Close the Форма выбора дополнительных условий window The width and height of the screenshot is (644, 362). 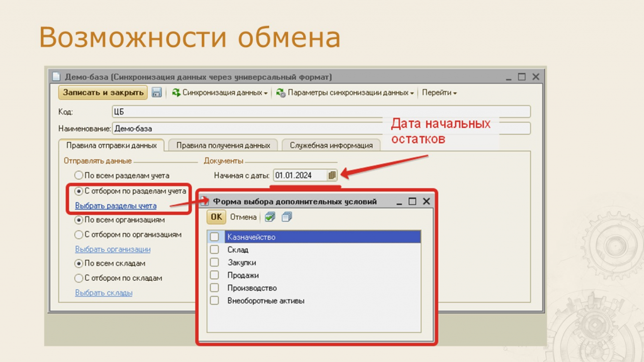[x=426, y=201]
